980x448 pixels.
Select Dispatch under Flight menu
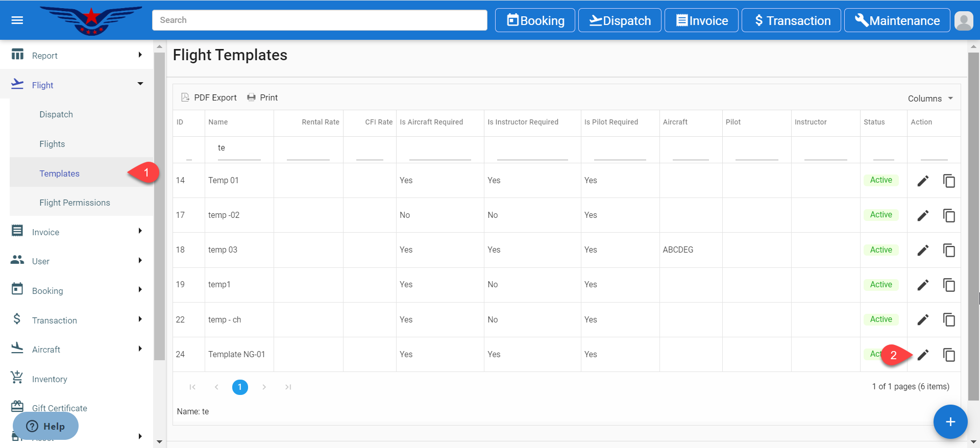tap(56, 114)
